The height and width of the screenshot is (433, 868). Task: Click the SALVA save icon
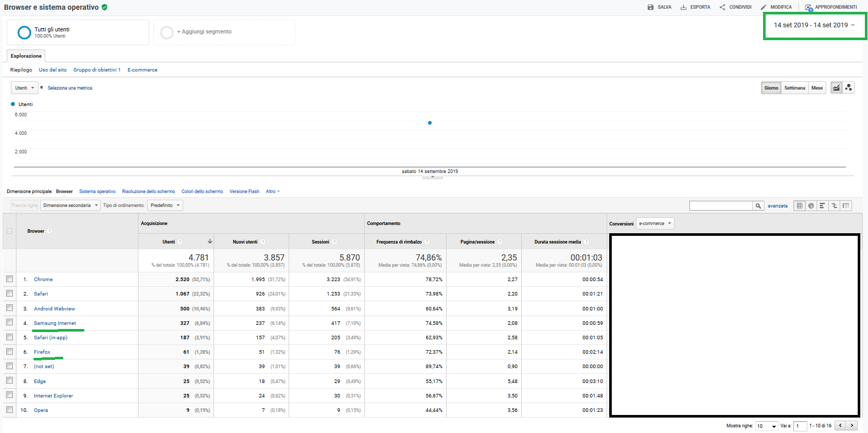pyautogui.click(x=650, y=7)
